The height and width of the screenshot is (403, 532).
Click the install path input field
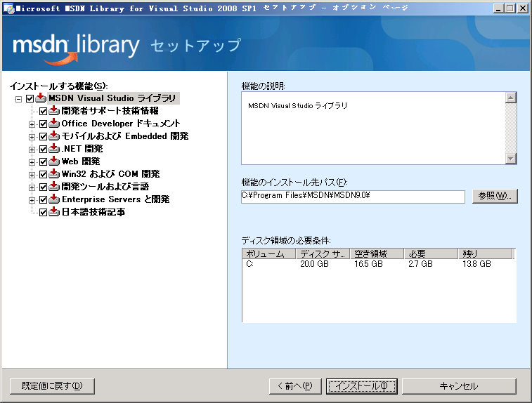tap(353, 197)
